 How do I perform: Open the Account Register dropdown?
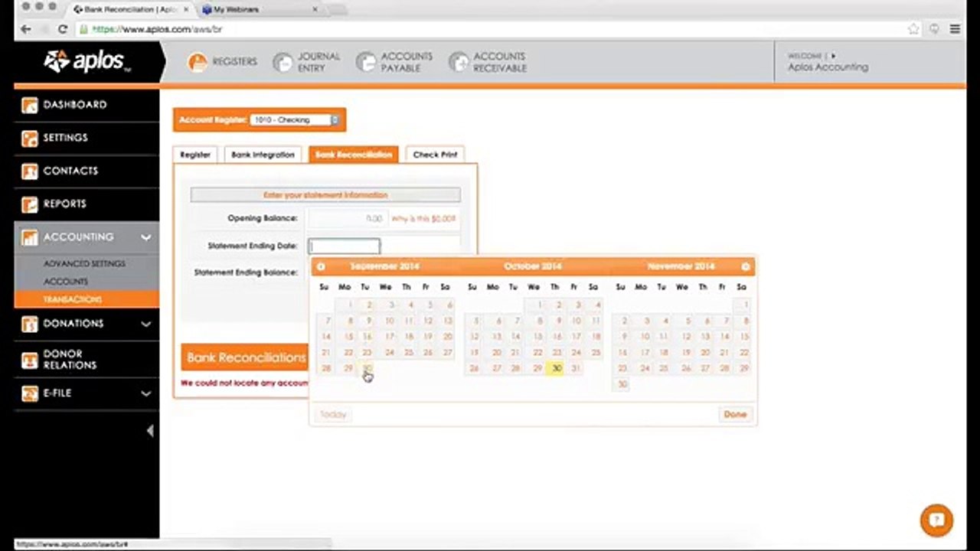(x=295, y=120)
